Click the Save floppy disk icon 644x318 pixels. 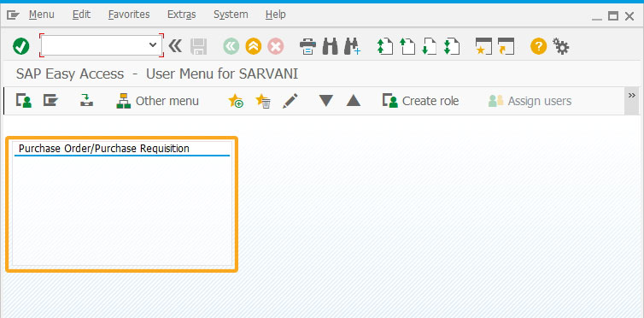tap(199, 46)
